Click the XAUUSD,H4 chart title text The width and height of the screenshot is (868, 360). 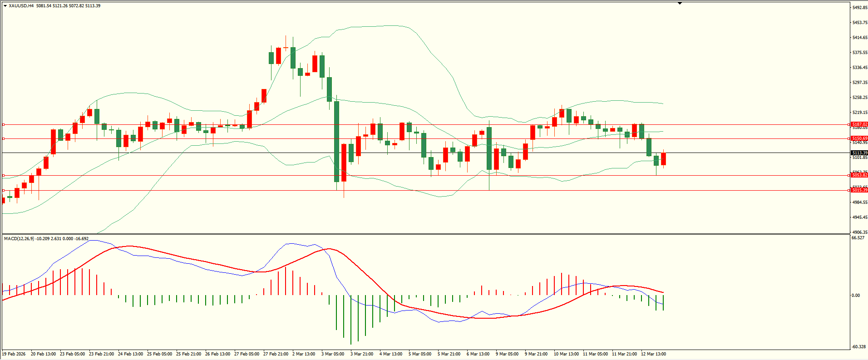pyautogui.click(x=21, y=6)
